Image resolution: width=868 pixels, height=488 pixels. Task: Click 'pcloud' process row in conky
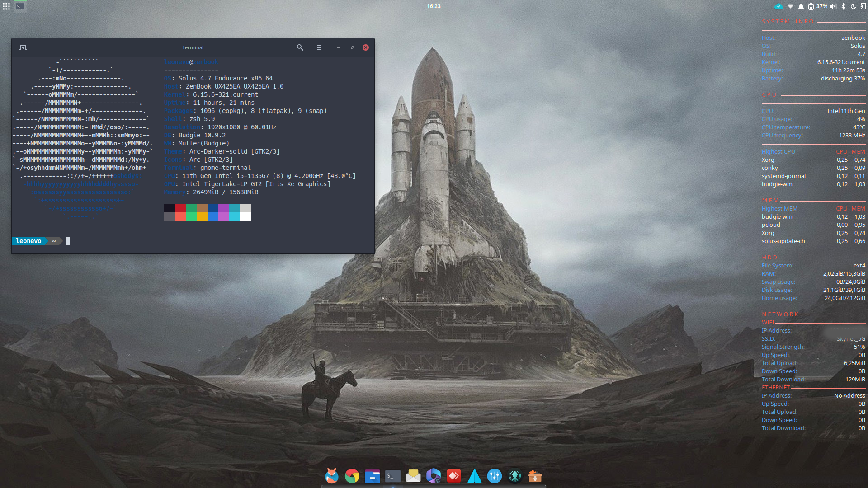pos(813,225)
